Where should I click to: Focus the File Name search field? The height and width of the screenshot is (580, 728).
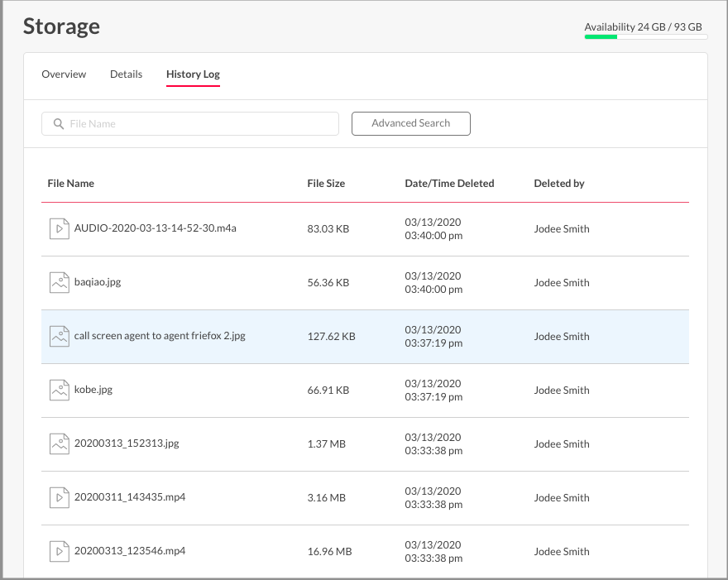pyautogui.click(x=190, y=123)
